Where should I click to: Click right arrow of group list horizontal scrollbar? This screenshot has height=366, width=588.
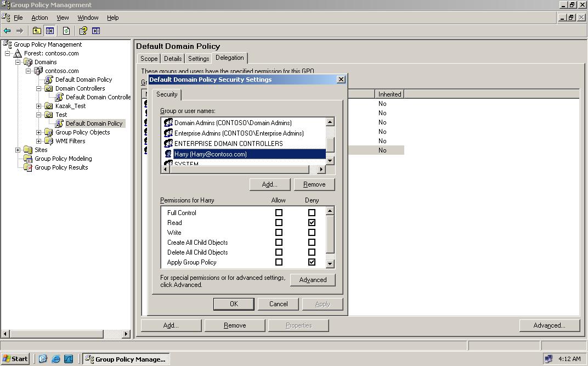click(321, 170)
